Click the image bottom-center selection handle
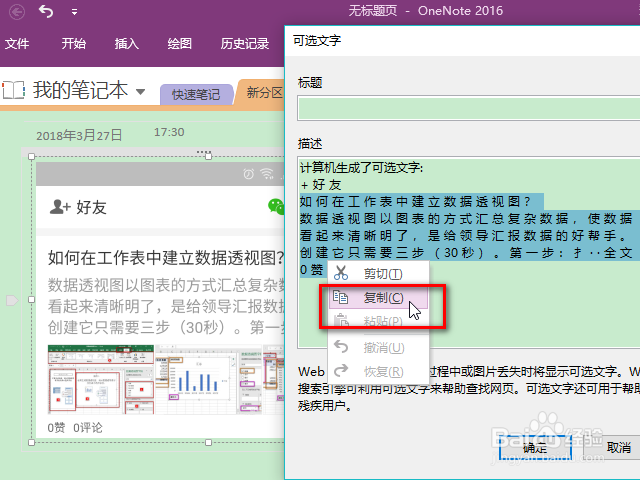 click(209, 442)
